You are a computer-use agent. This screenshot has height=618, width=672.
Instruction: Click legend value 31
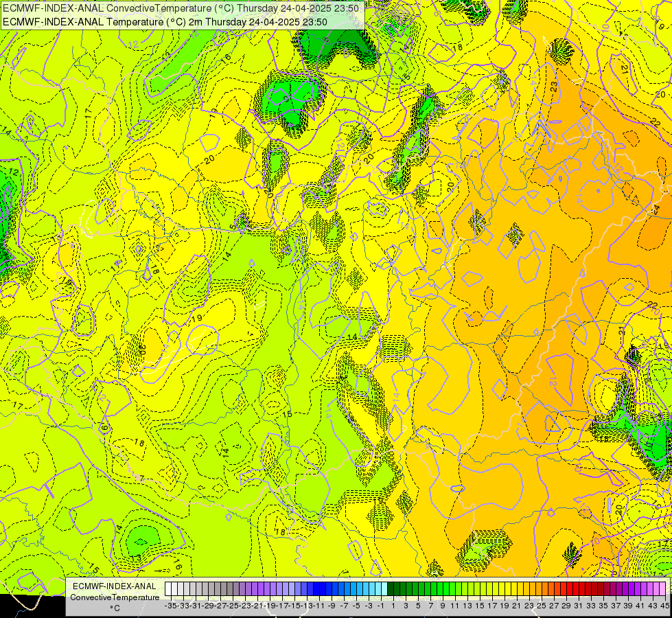pos(579,606)
